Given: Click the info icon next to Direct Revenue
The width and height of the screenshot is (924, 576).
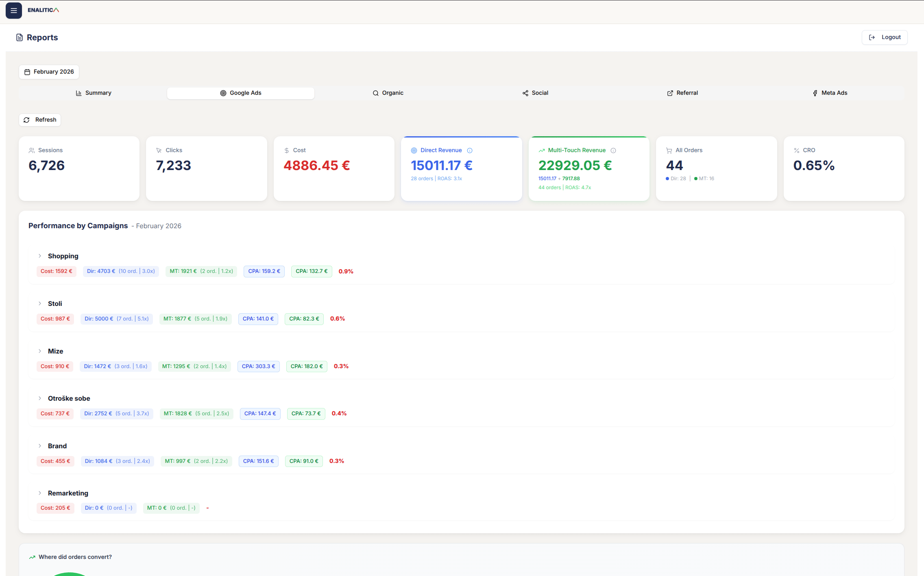Looking at the screenshot, I should coord(470,150).
